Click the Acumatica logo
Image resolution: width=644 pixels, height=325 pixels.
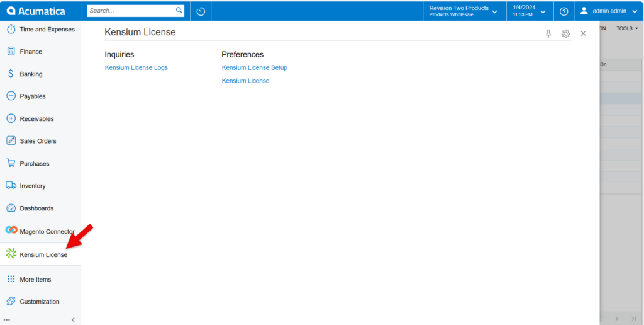[x=36, y=11]
